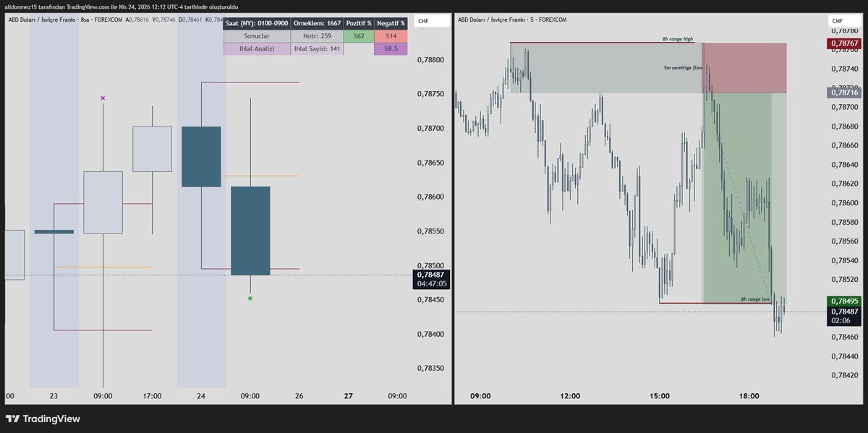This screenshot has height=433, width=868.
Task: Click the '8h range high' label
Action: (x=678, y=39)
